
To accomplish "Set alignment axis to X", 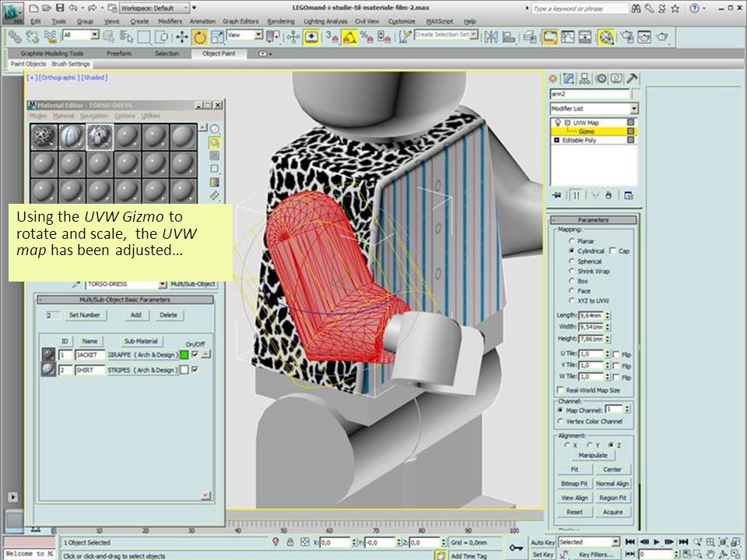I will 567,445.
